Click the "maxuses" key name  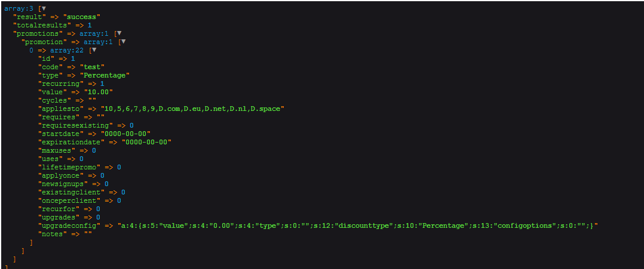click(x=58, y=150)
